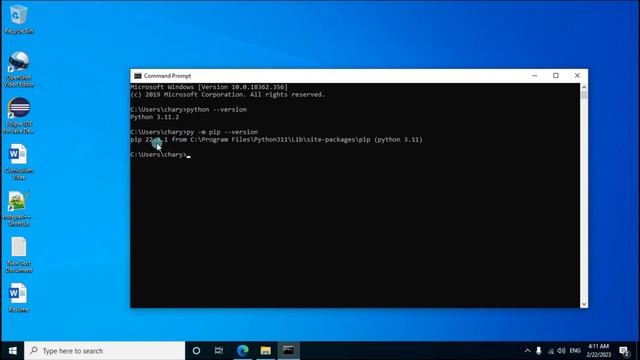Click the Type here to search box

point(104,351)
